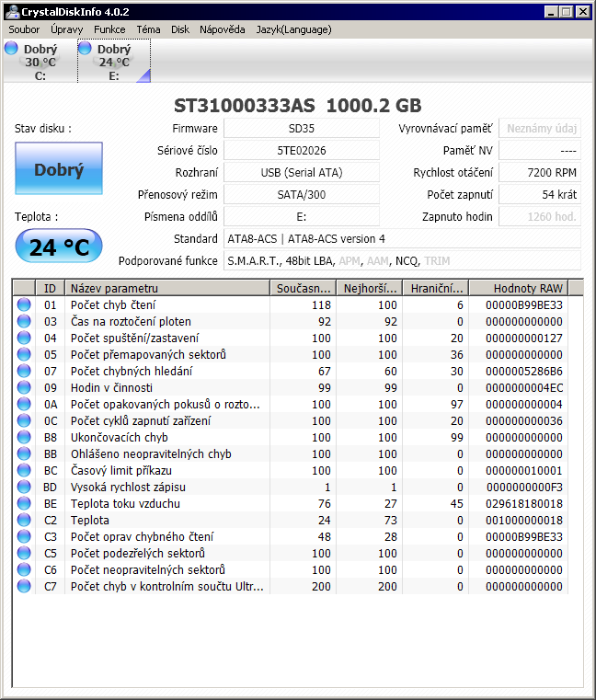Click the Vyrovnávací paměť field Neznámý údaj
596x700 pixels.
click(540, 129)
